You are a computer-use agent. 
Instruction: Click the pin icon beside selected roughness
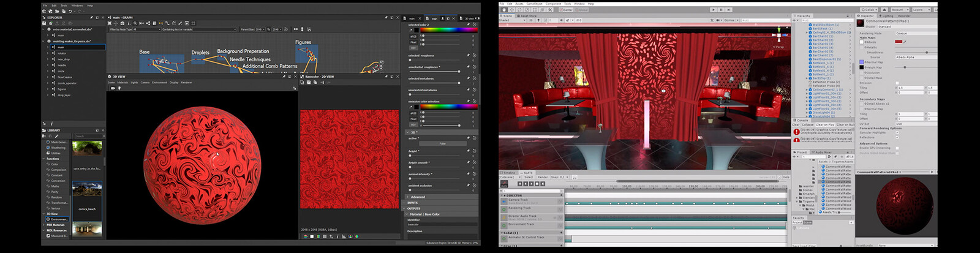tap(468, 56)
